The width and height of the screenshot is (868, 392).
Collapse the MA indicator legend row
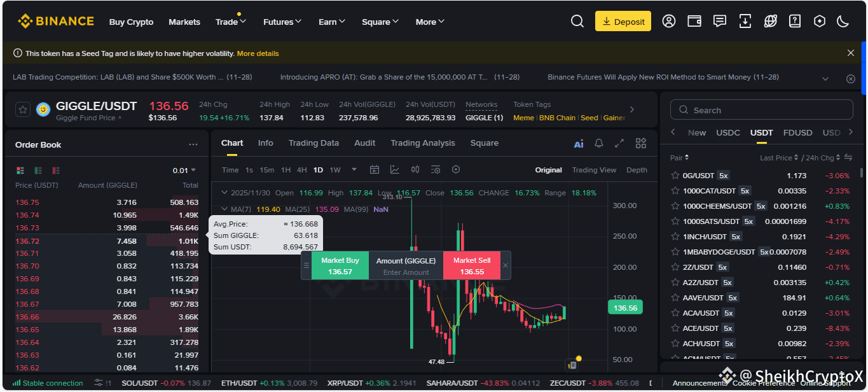[x=224, y=209]
